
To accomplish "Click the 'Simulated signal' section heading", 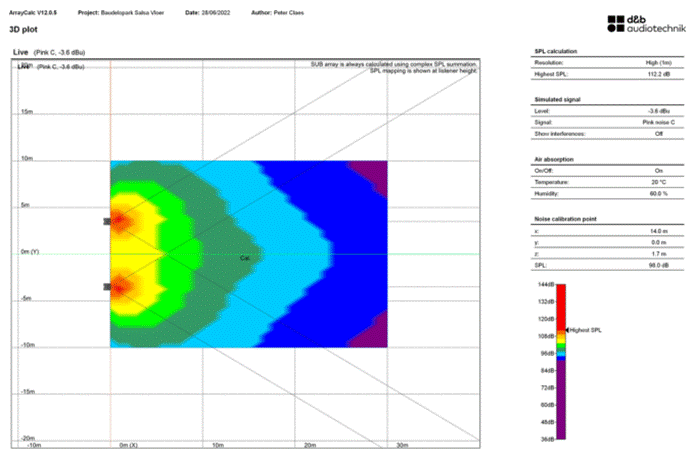I will 557,99.
